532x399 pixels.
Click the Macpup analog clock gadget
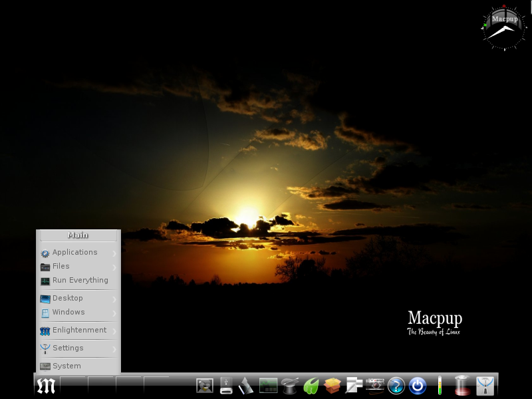pyautogui.click(x=504, y=29)
